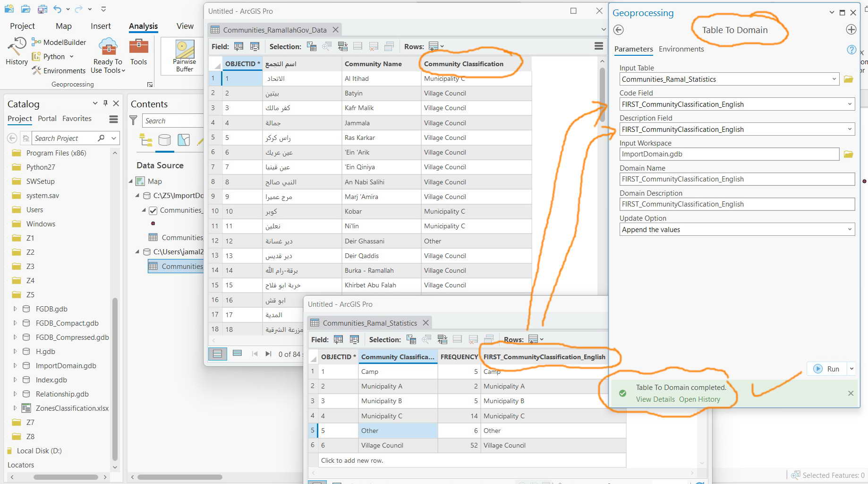Expand the Python dropdown arrow
This screenshot has height=484, width=868.
(72, 56)
